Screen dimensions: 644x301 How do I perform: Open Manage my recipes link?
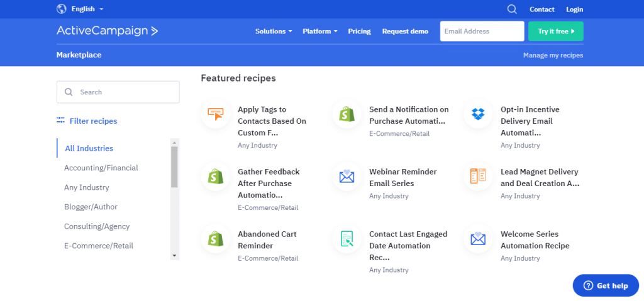coord(553,55)
